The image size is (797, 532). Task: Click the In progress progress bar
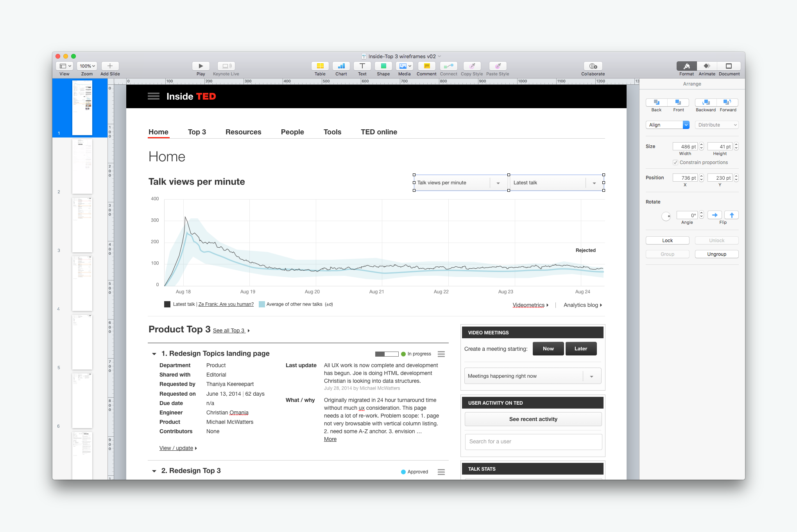(387, 354)
